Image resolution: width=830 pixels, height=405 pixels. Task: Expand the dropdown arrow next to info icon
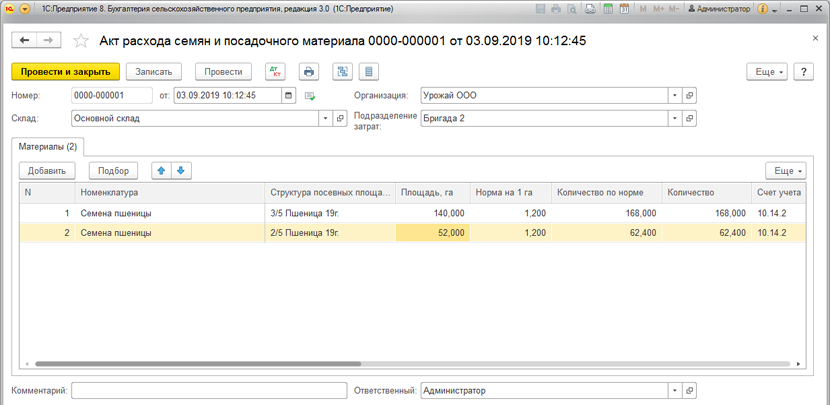click(x=775, y=10)
